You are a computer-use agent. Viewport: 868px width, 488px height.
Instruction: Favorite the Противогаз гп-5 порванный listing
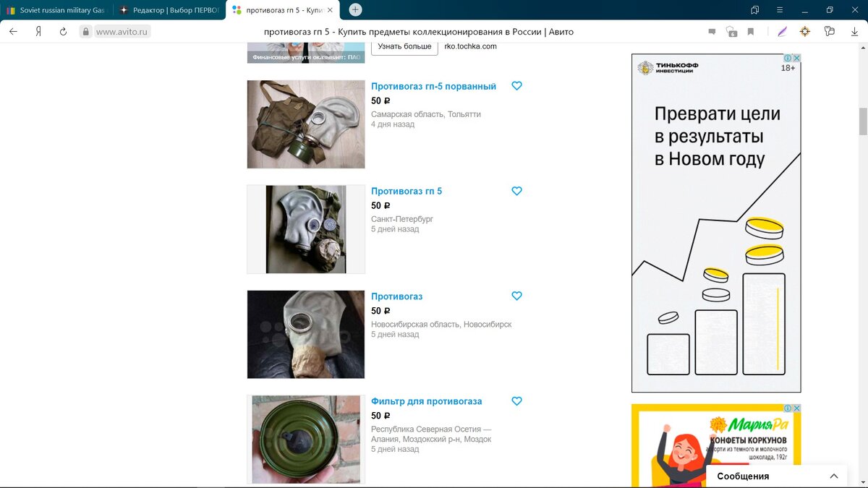[516, 86]
